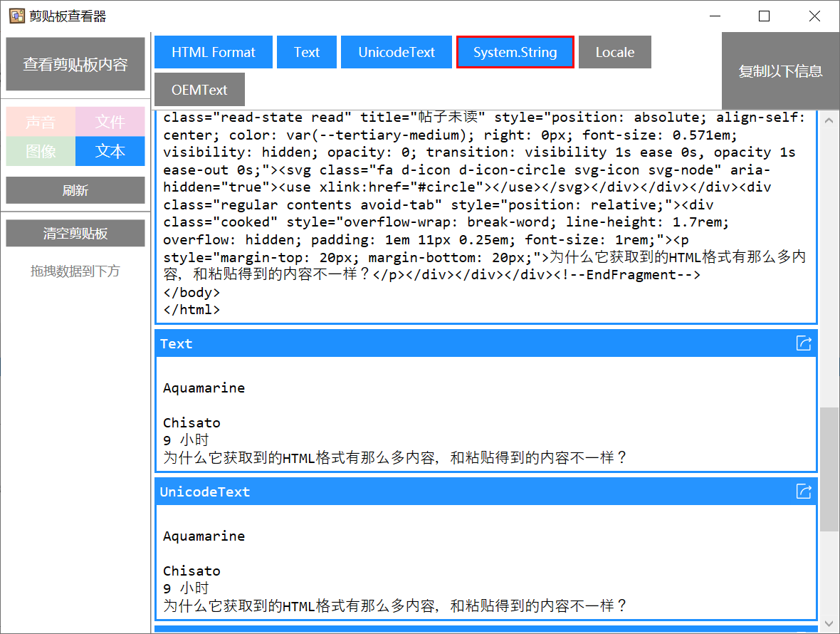This screenshot has height=634, width=840.
Task: Click the 复制以下信息 button
Action: click(780, 71)
